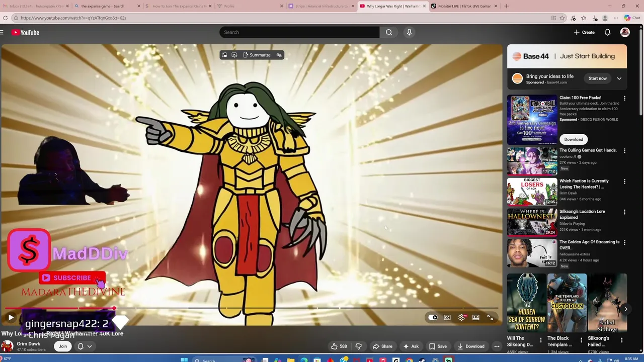The image size is (644, 362).
Task: Open Steam from the taskbar
Action: (422, 359)
